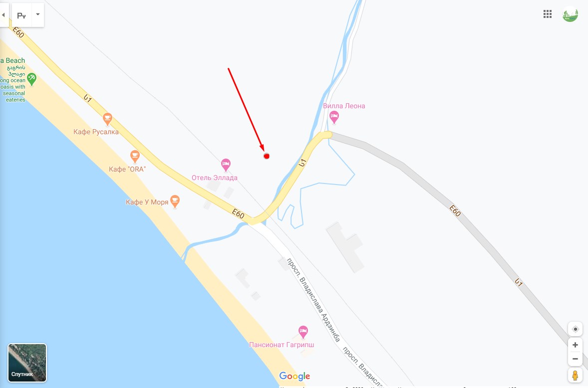Click the Кафе У Моря cafe pin
588x388 pixels.
(175, 201)
